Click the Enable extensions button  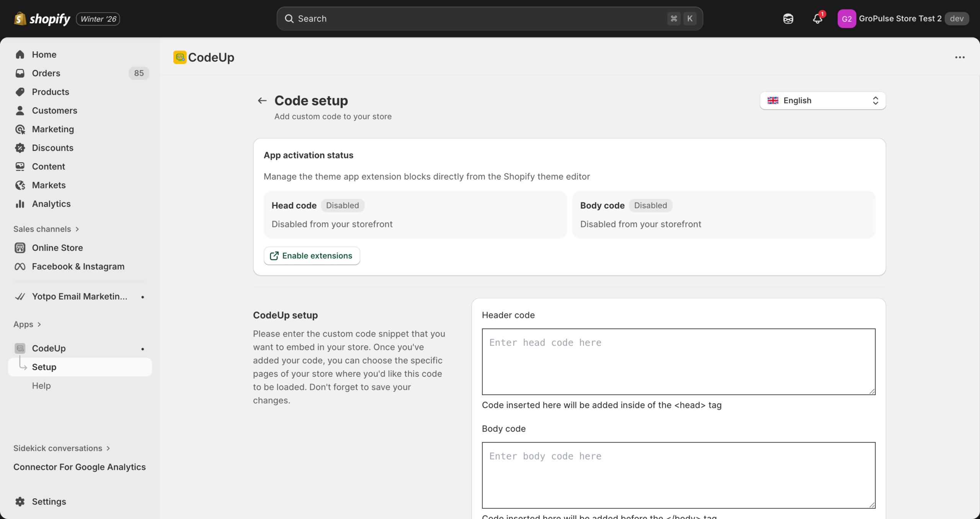coord(311,255)
